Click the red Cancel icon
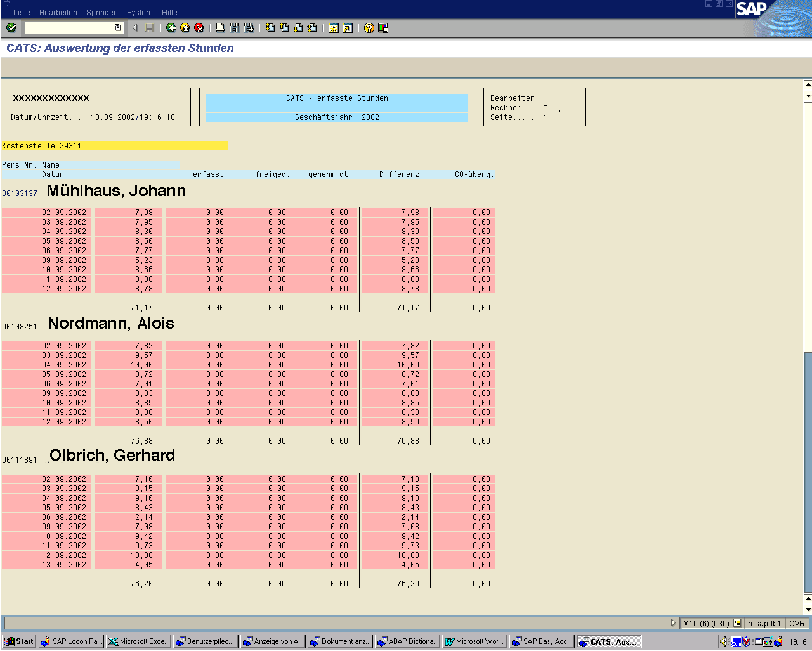The width and height of the screenshot is (812, 651). click(199, 28)
